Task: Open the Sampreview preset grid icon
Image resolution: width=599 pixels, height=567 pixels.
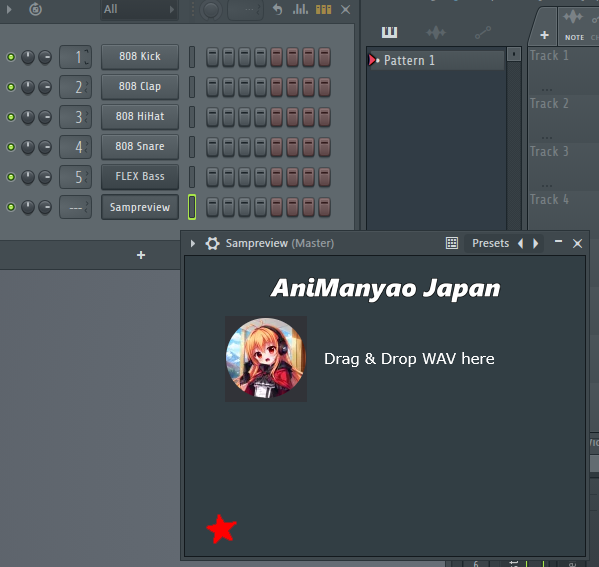Action: 452,243
